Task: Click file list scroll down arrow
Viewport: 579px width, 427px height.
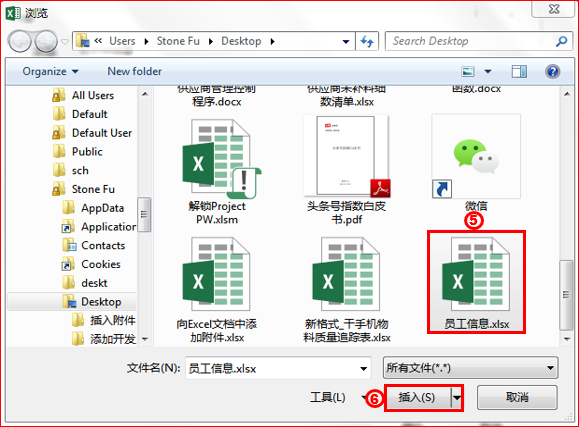Action: tap(566, 339)
